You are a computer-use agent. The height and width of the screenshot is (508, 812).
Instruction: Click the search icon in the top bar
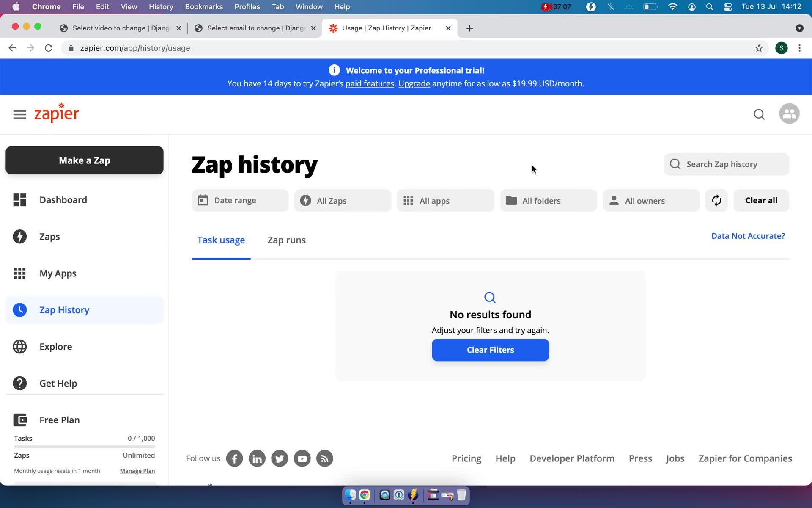[x=759, y=114]
